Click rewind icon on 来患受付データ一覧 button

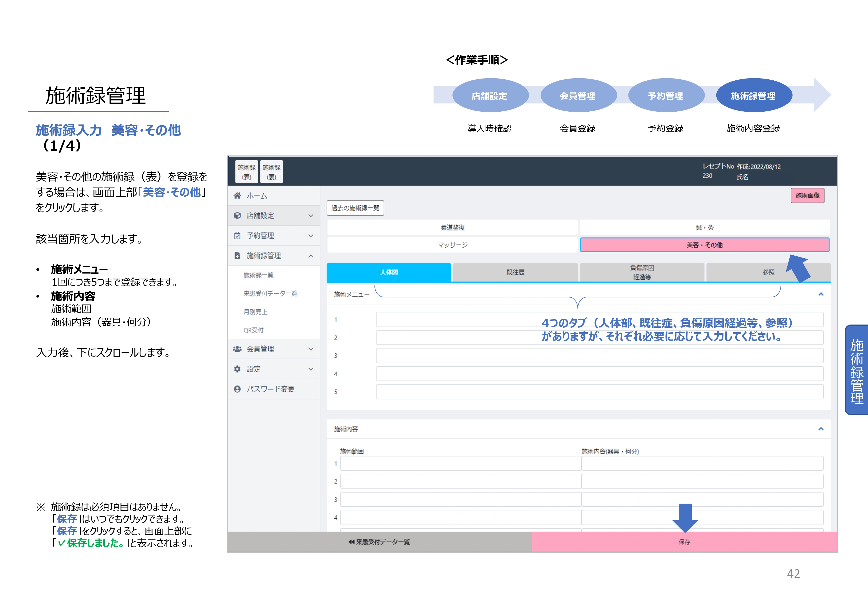coord(351,542)
